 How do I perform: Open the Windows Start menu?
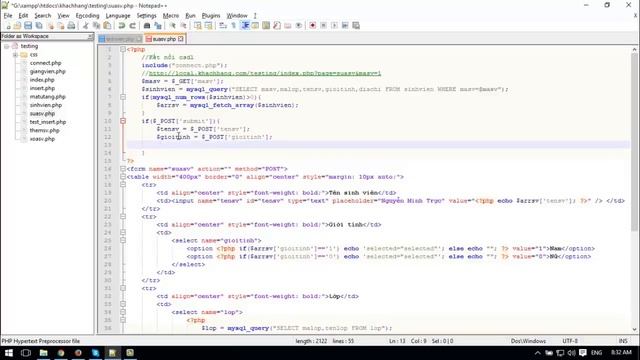click(9, 353)
